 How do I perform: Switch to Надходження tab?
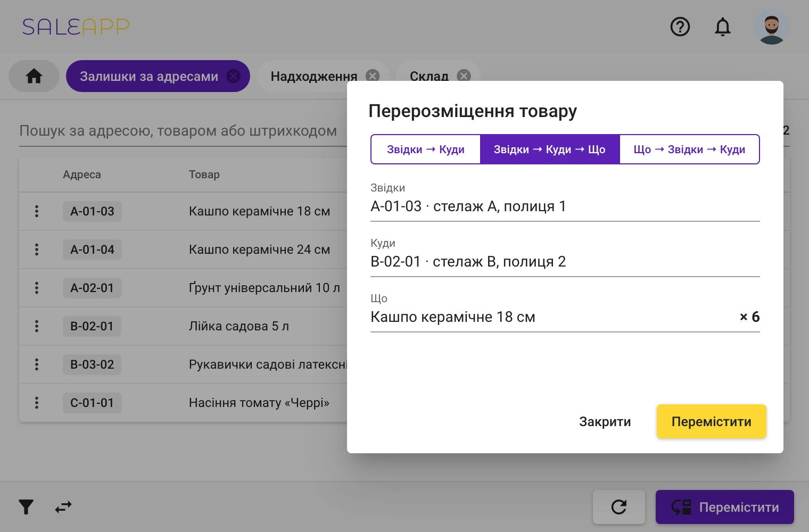(x=314, y=76)
